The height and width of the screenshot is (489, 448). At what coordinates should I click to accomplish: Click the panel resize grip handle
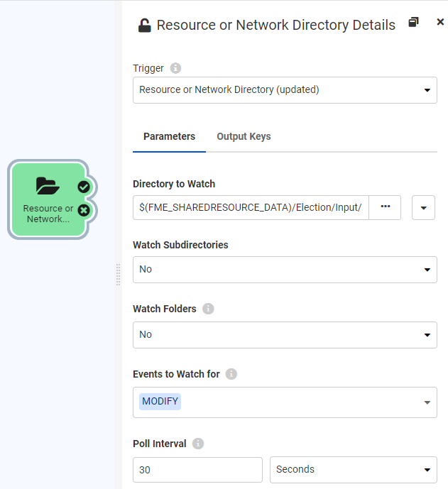pos(119,275)
